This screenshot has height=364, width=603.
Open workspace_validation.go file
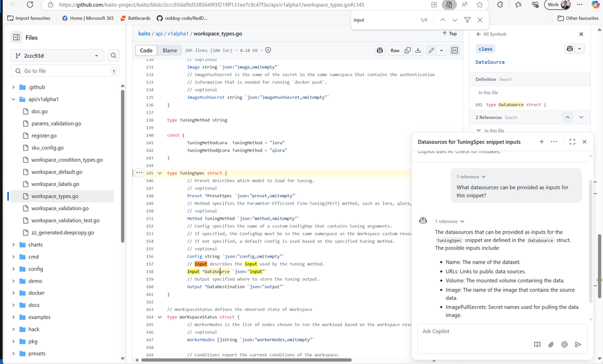60,208
